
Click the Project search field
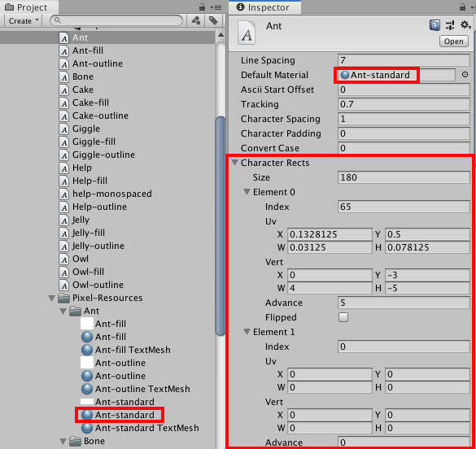[x=116, y=20]
